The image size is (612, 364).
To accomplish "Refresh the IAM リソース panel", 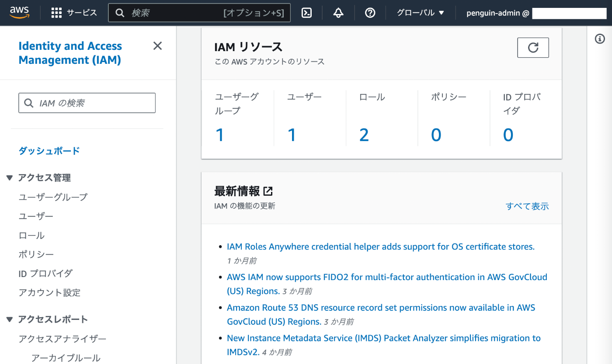I will click(x=533, y=48).
